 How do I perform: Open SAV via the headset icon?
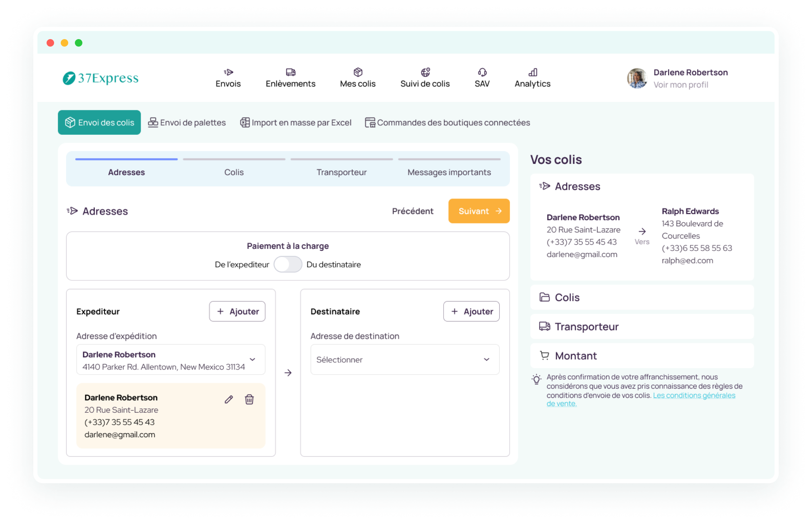482,72
